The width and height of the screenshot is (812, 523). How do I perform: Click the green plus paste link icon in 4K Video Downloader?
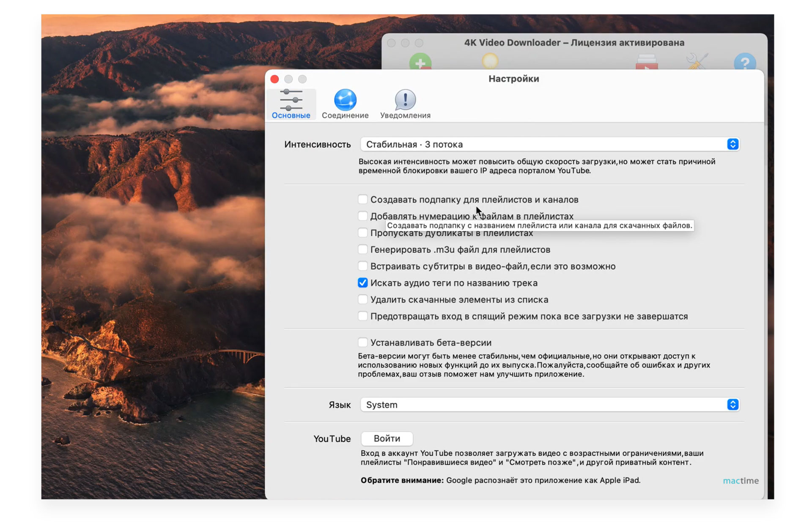420,62
